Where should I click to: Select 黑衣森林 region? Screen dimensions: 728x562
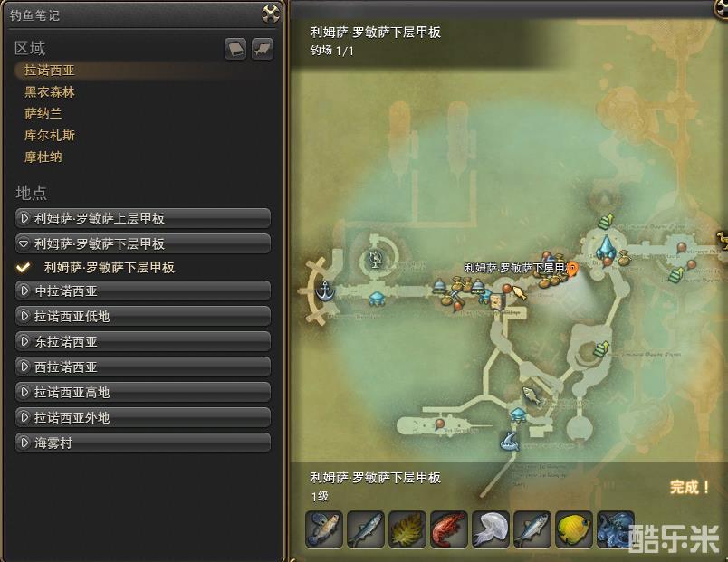50,92
